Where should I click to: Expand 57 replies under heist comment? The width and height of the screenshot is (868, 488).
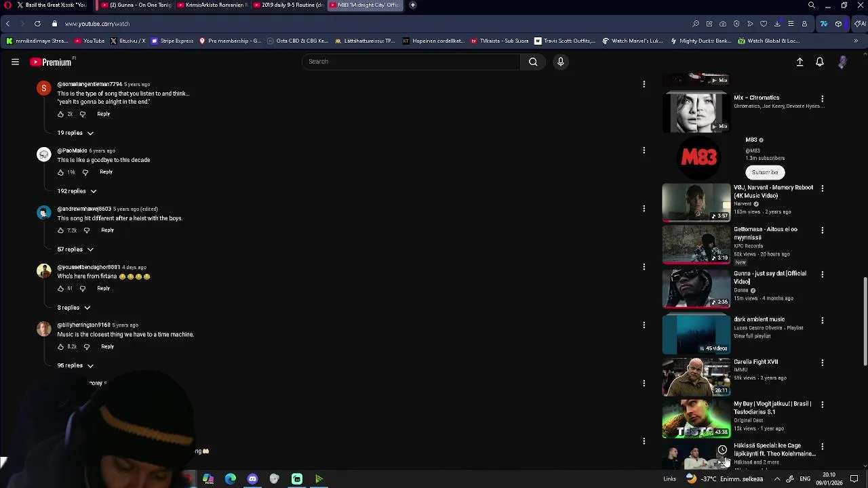(x=75, y=250)
